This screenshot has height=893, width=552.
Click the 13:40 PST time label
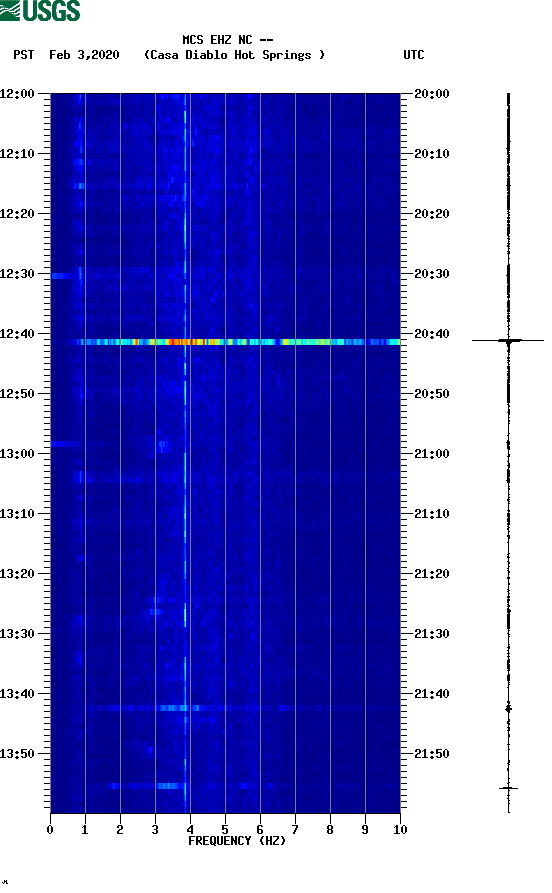(x=17, y=694)
